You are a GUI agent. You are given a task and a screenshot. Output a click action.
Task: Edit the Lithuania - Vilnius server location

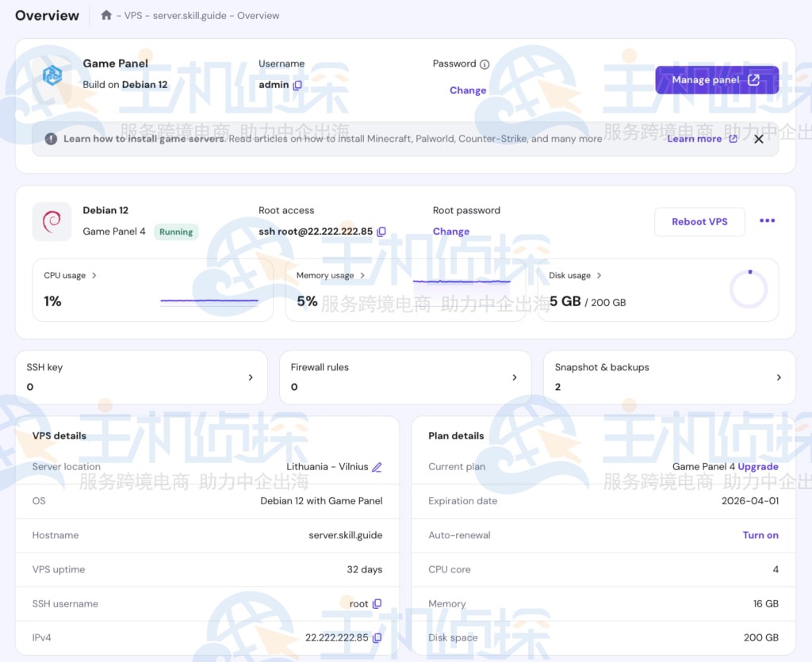click(377, 467)
